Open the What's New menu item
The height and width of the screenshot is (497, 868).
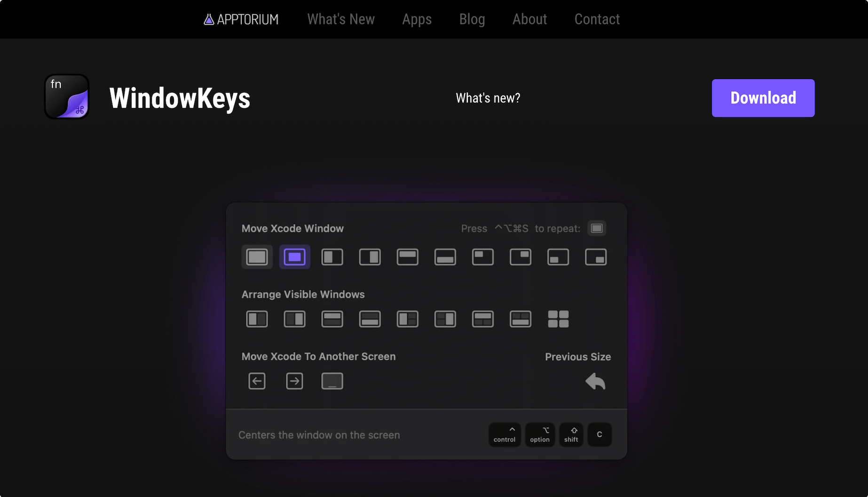341,19
